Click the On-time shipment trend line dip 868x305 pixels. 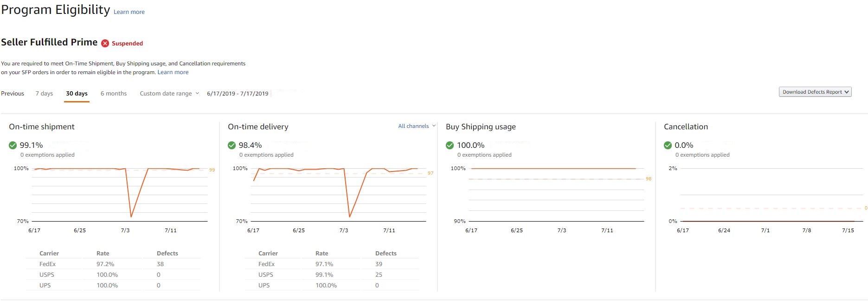[x=131, y=216]
